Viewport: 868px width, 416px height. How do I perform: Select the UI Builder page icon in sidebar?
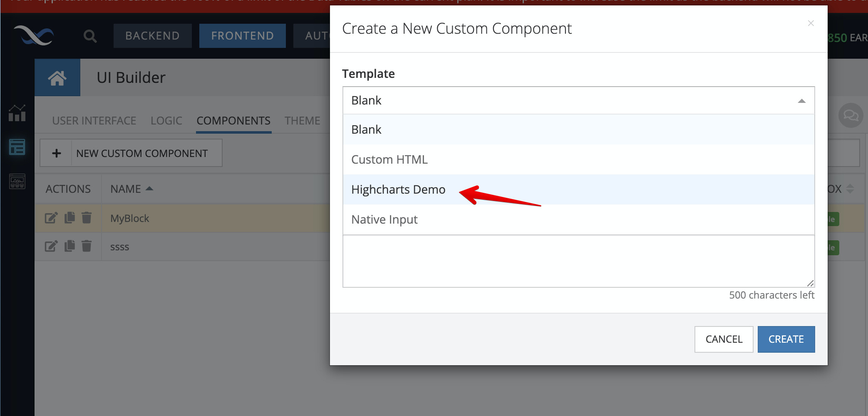(x=17, y=147)
